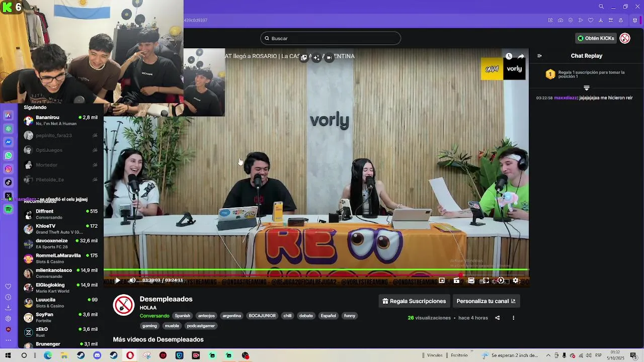Toggle the playback speed control
The image size is (644, 362).
click(501, 281)
